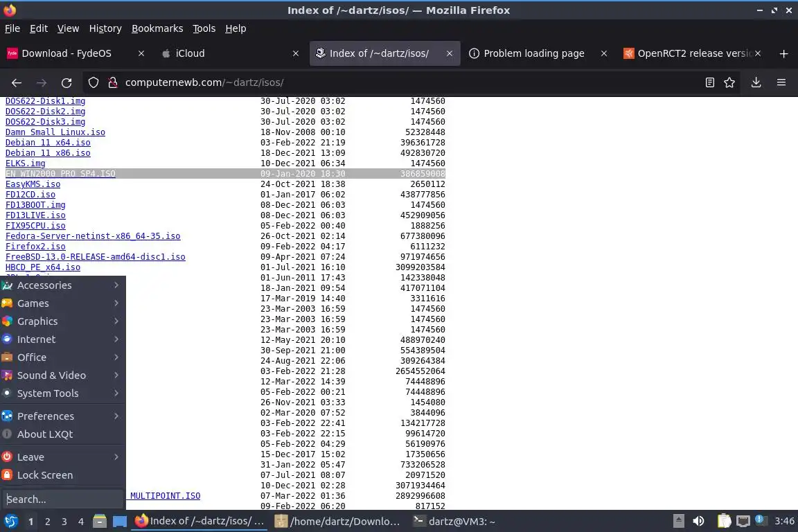The width and height of the screenshot is (798, 532).
Task: Open the volume control in tray
Action: [x=699, y=522]
